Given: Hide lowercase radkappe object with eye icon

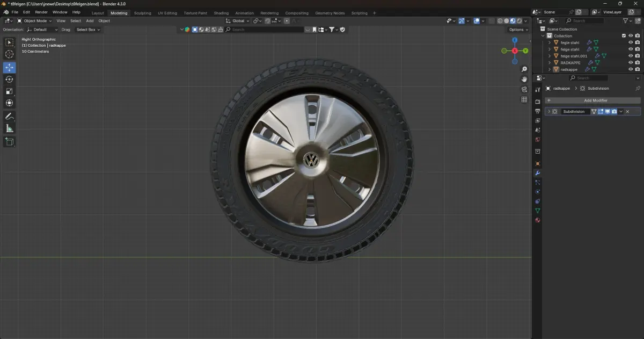Looking at the screenshot, I should (x=631, y=69).
